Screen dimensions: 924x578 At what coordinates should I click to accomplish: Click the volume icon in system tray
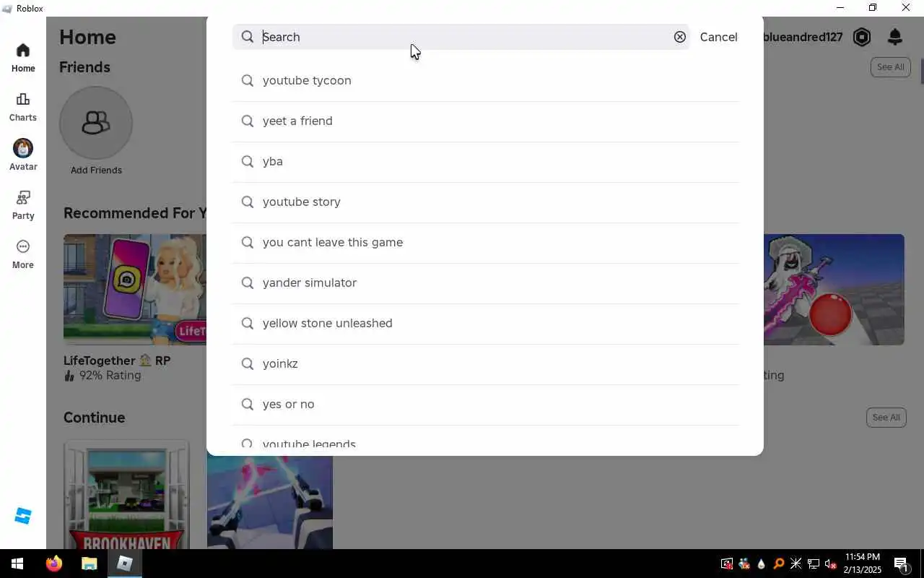tap(831, 564)
